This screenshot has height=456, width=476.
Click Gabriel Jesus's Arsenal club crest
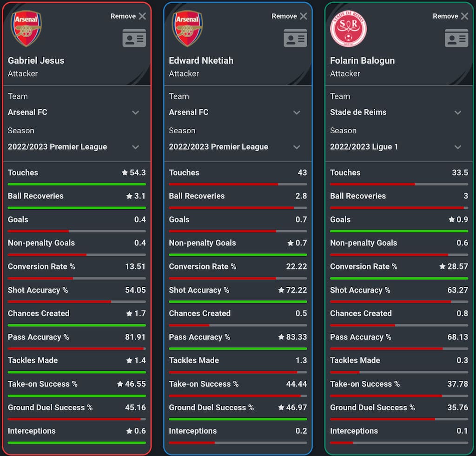click(x=26, y=29)
